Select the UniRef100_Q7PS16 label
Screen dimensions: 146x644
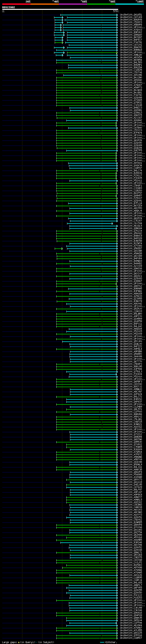pos(131,635)
